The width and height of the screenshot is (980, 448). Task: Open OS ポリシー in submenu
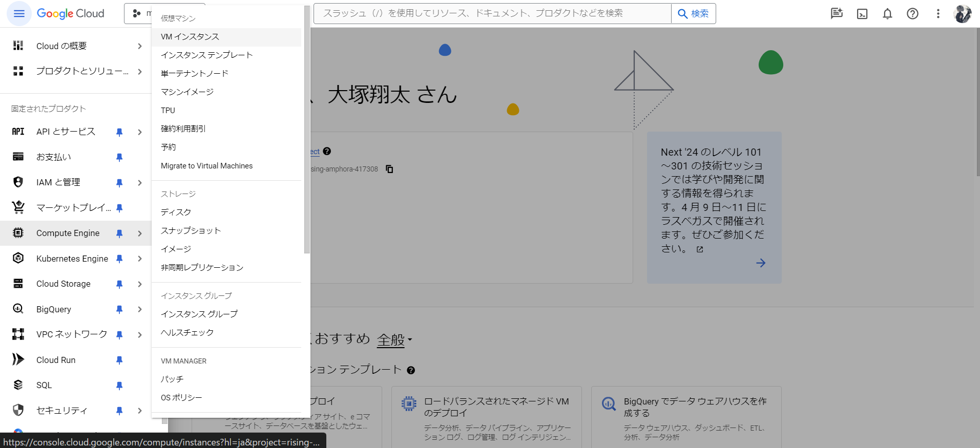pos(226,398)
